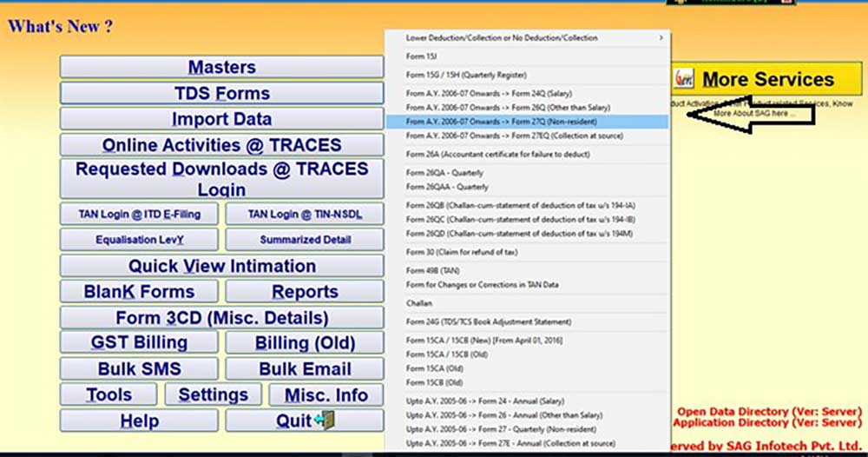Click the Equalisation Levy button
Viewport: 868px width, 457px height.
(141, 239)
